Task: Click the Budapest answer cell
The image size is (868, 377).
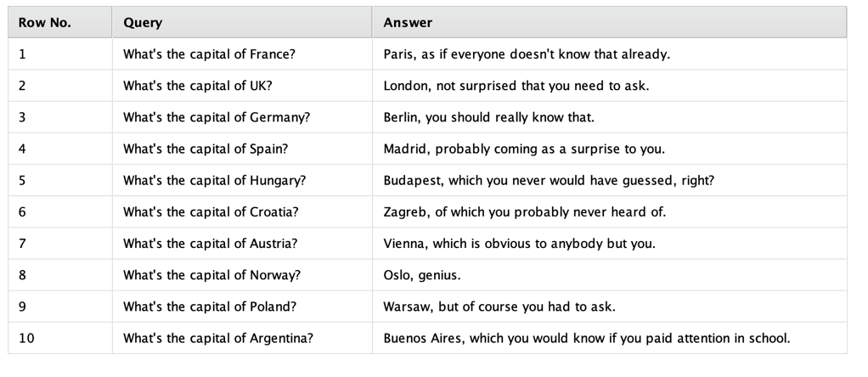Action: pyautogui.click(x=549, y=180)
